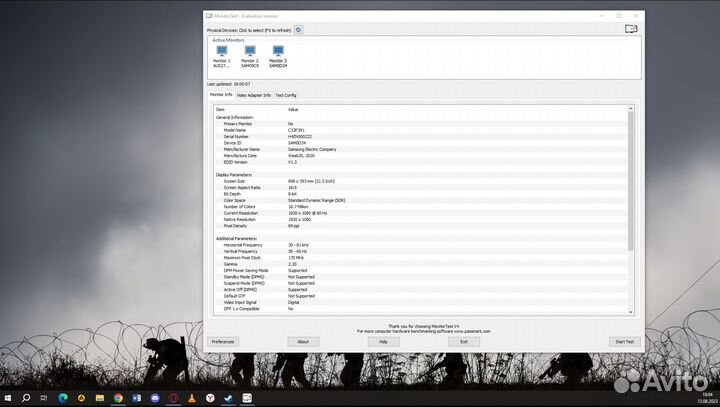
Task: Click the monitor identify icon at top right
Action: [631, 29]
